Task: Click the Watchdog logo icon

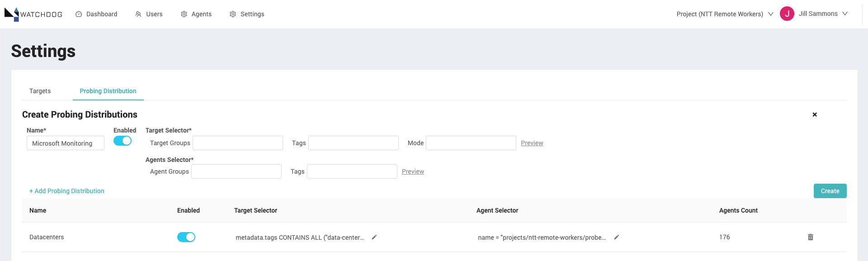Action: click(12, 14)
